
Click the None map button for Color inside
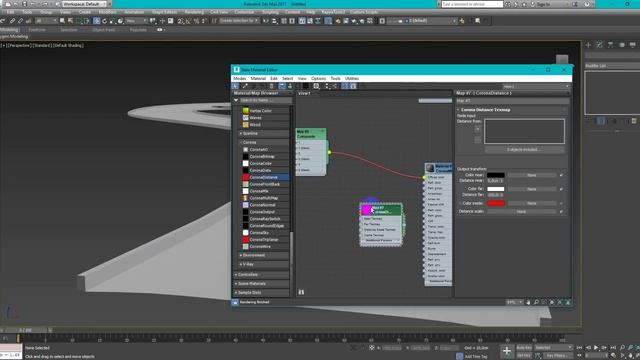pos(531,203)
